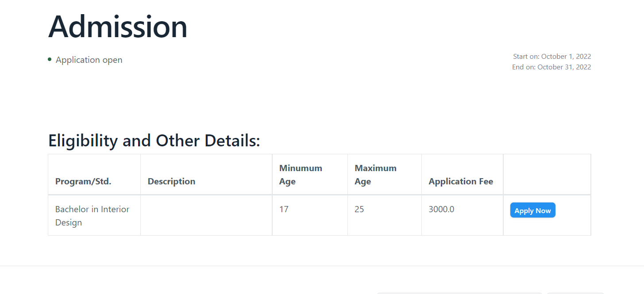Select the Program/Std. column header
Viewport: 644px width, 294px height.
pyautogui.click(x=83, y=181)
